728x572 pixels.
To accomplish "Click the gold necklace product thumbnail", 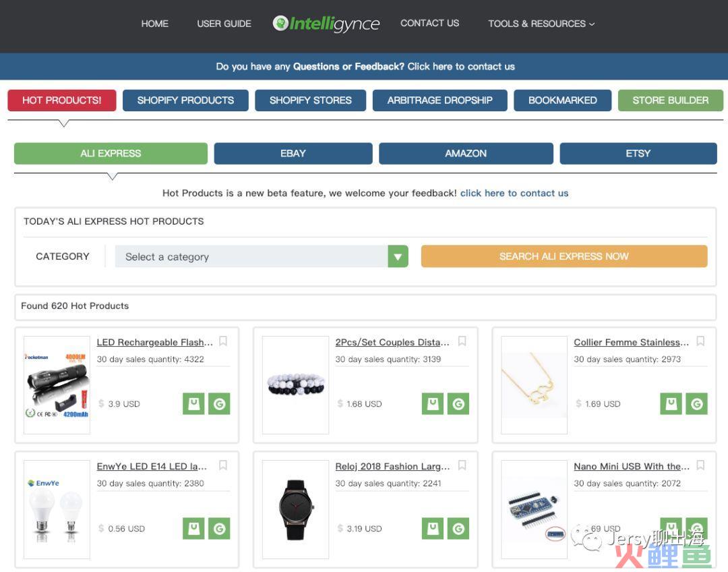I will tap(535, 385).
